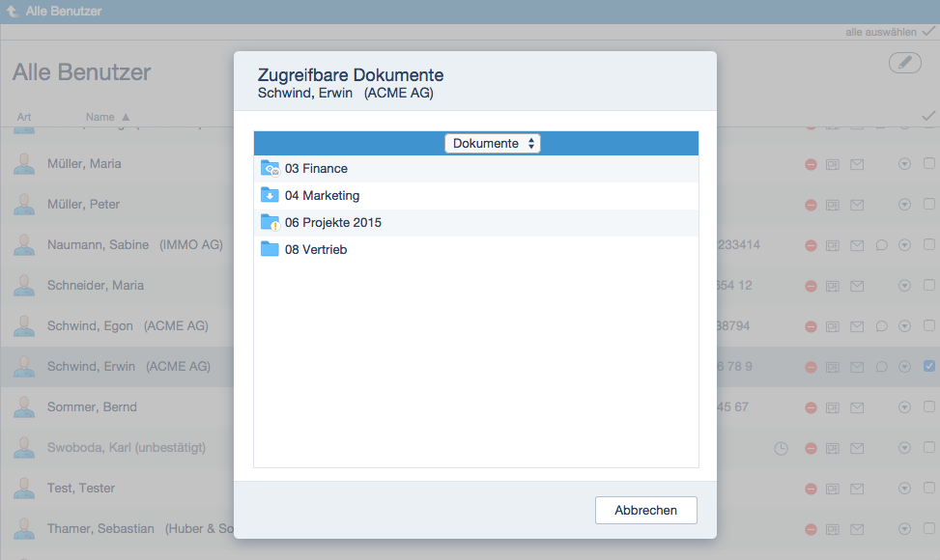The height and width of the screenshot is (560, 940).
Task: Click the Art column header
Action: point(24,117)
